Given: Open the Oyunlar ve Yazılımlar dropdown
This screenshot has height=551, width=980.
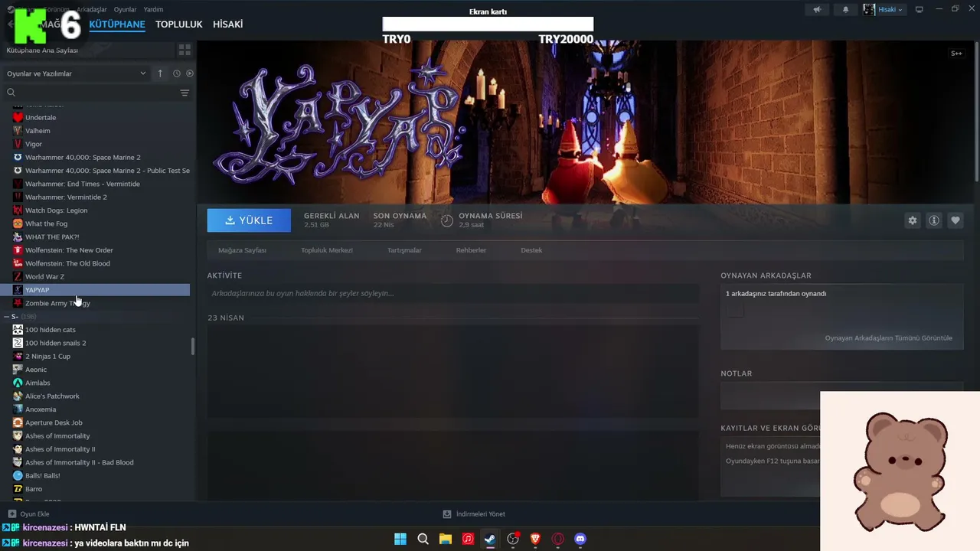Looking at the screenshot, I should (76, 73).
